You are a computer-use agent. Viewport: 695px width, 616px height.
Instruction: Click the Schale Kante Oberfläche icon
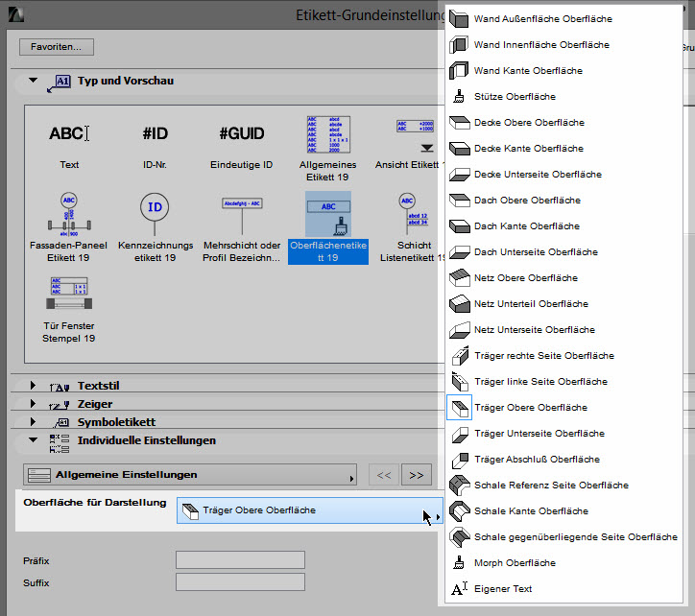(459, 511)
